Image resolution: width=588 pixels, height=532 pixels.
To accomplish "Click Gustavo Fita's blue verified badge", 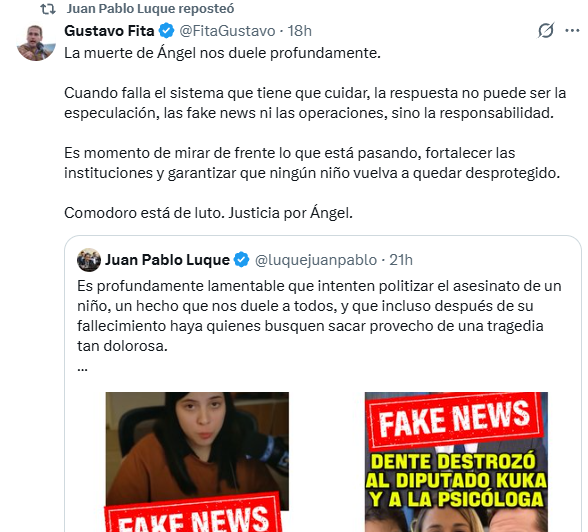I will (x=166, y=31).
